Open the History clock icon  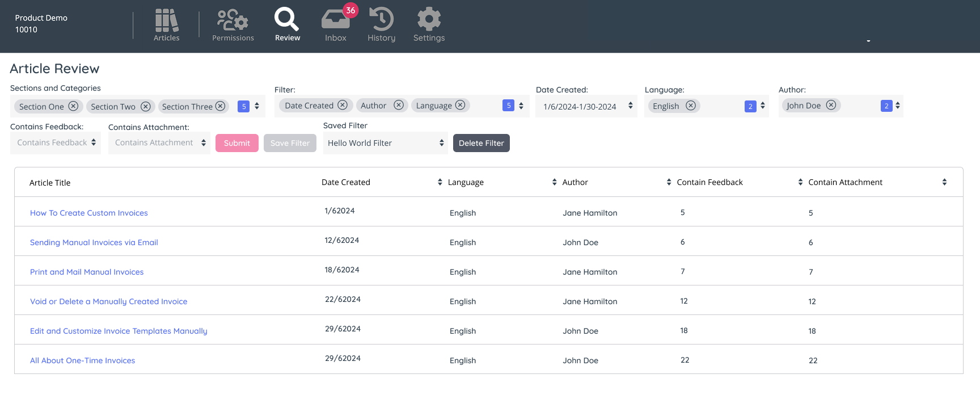coord(381,19)
